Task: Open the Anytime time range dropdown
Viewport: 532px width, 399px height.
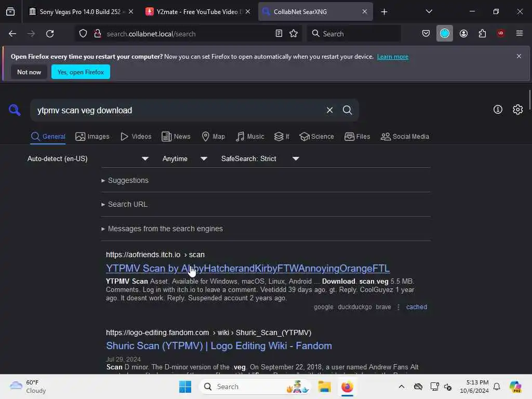Action: click(184, 158)
